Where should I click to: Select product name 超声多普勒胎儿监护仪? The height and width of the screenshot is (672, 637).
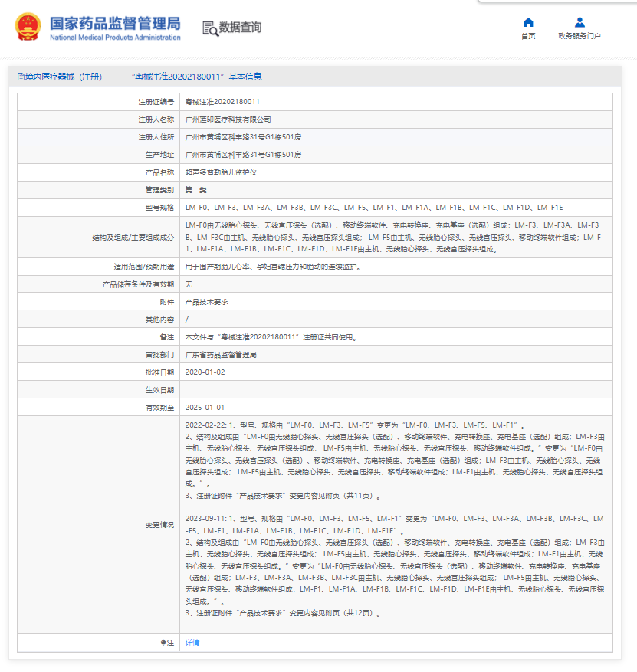click(x=221, y=172)
